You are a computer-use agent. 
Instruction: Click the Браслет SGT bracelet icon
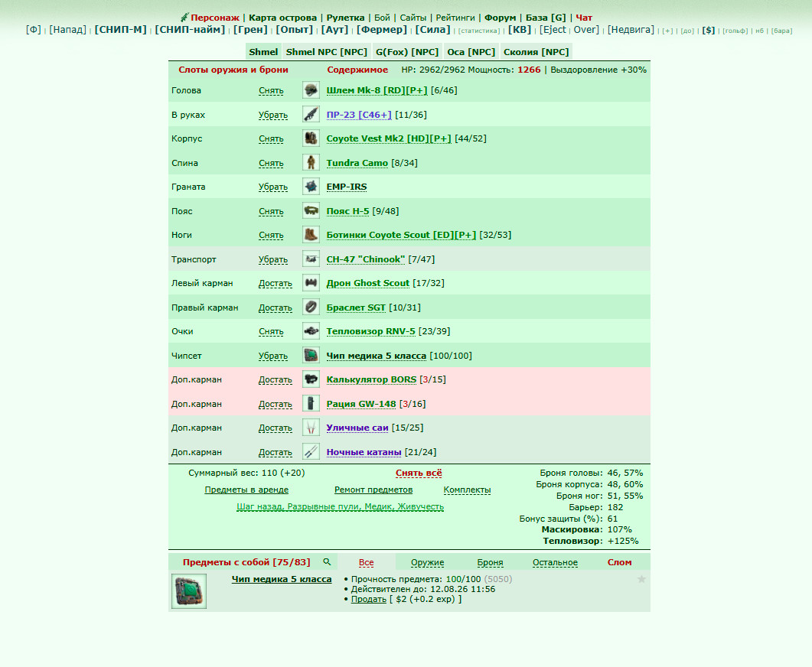coord(311,307)
